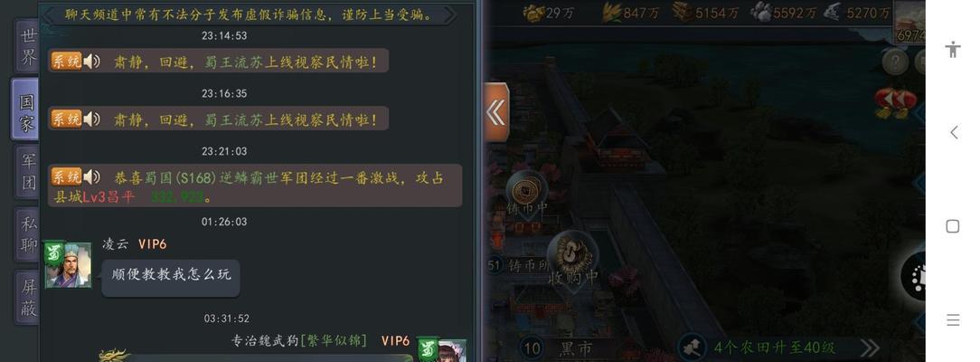
Task: Open the red lantern event icon
Action: click(x=896, y=102)
